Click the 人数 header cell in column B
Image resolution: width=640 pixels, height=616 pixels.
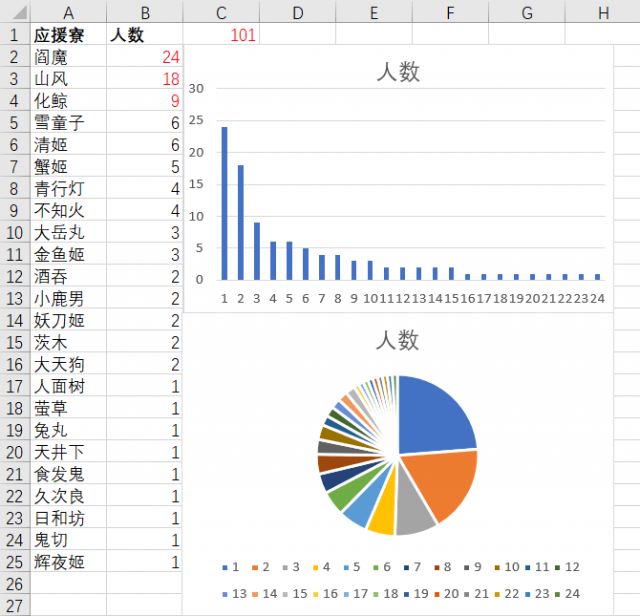tap(145, 35)
